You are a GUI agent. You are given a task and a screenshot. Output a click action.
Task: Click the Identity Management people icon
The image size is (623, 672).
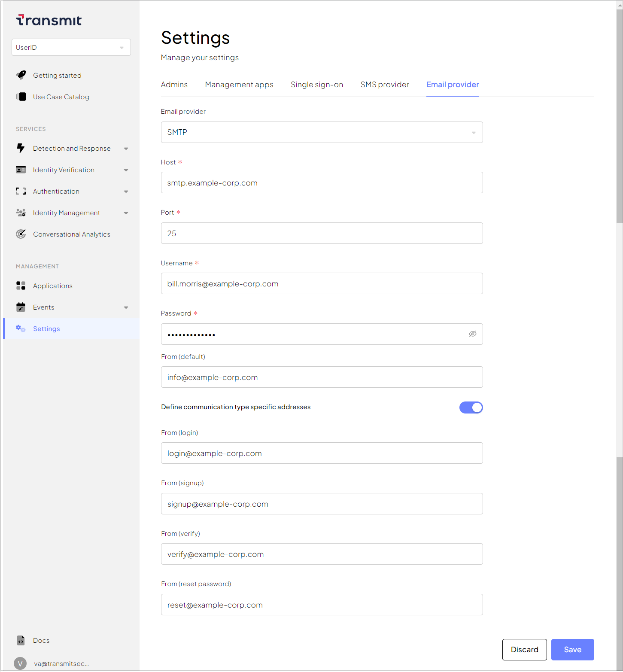click(21, 213)
